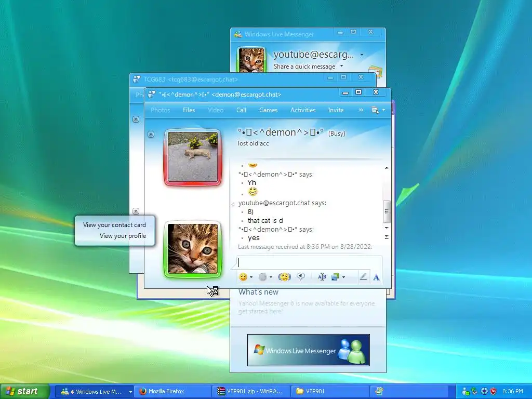
Task: Collapse upper arrow in TCG683 window
Action: (136, 119)
